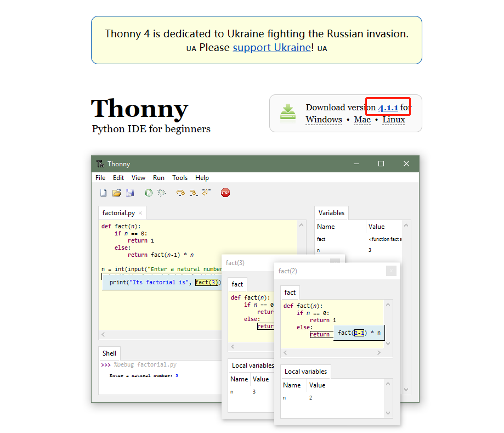Click the red Stop icon
The image size is (504, 433).
click(x=225, y=193)
